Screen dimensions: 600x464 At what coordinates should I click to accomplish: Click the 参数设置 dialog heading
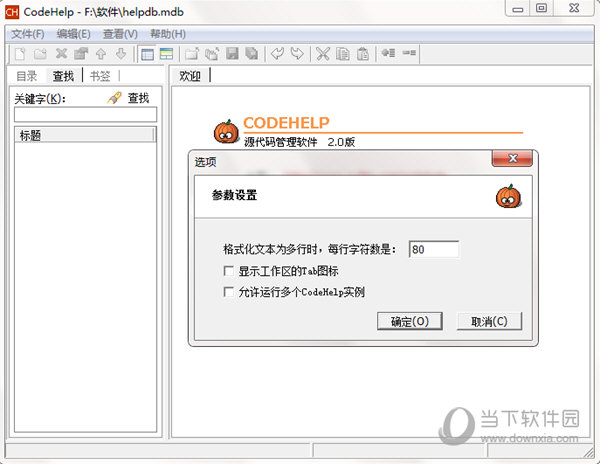coord(235,195)
